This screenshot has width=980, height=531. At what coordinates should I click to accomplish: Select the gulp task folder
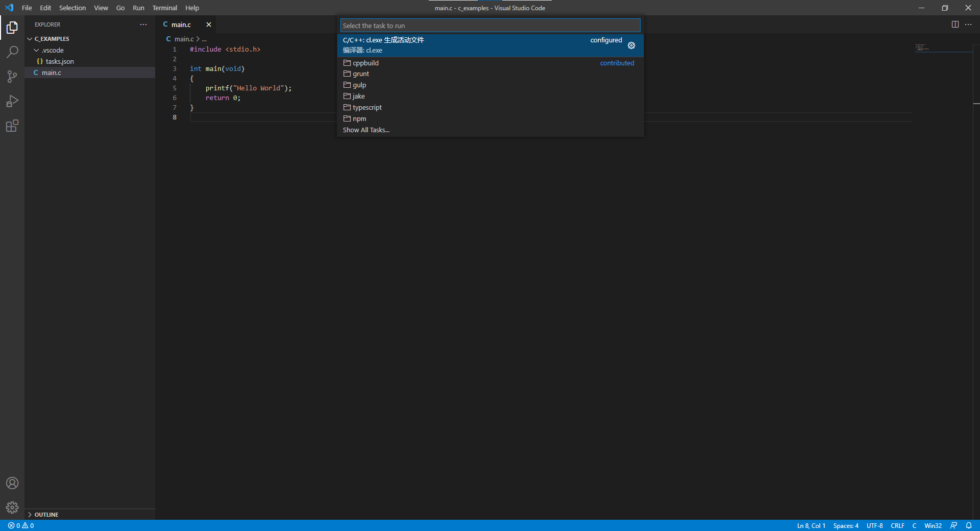click(490, 85)
